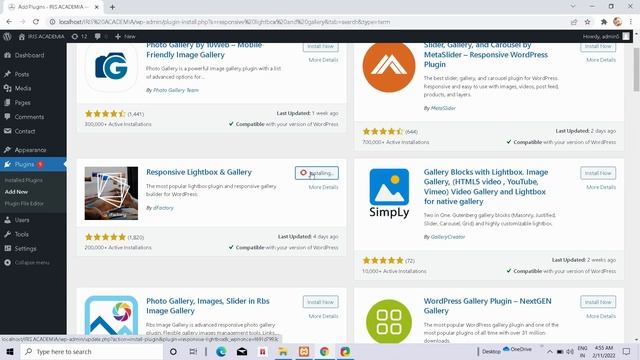View More Details for MetaSlider
The height and width of the screenshot is (360, 640).
(601, 60)
